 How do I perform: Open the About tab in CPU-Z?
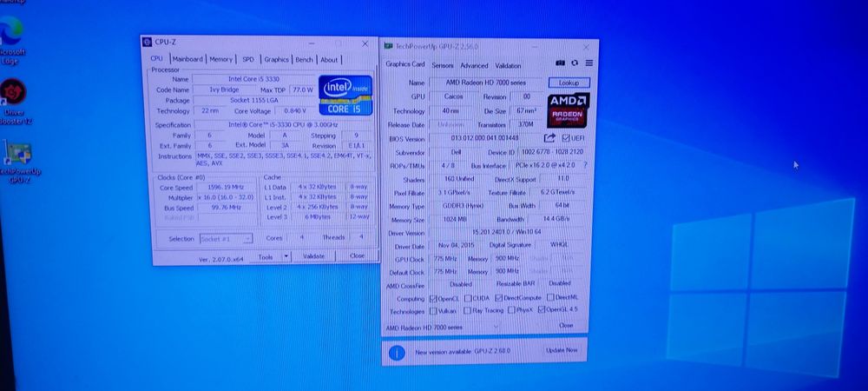pyautogui.click(x=329, y=60)
